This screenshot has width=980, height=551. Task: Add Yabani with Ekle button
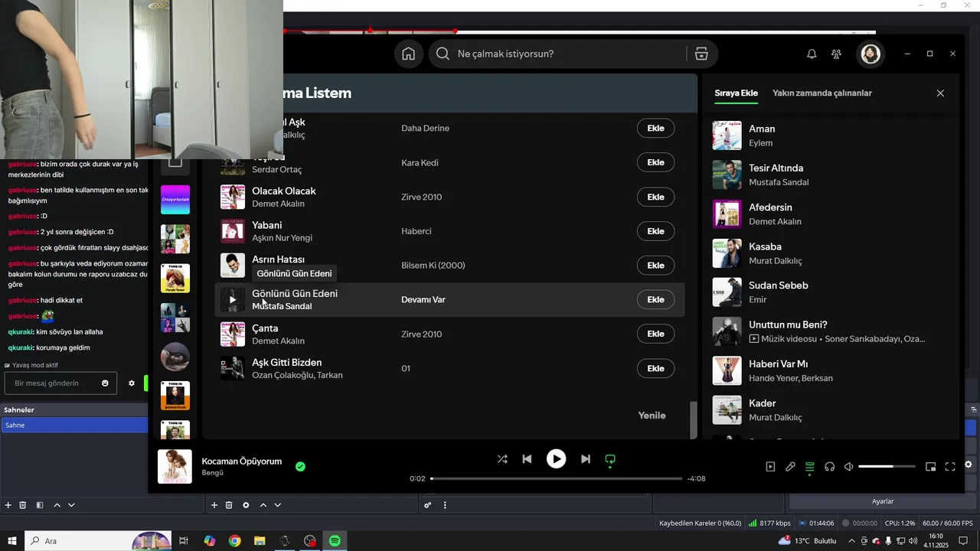click(x=655, y=231)
